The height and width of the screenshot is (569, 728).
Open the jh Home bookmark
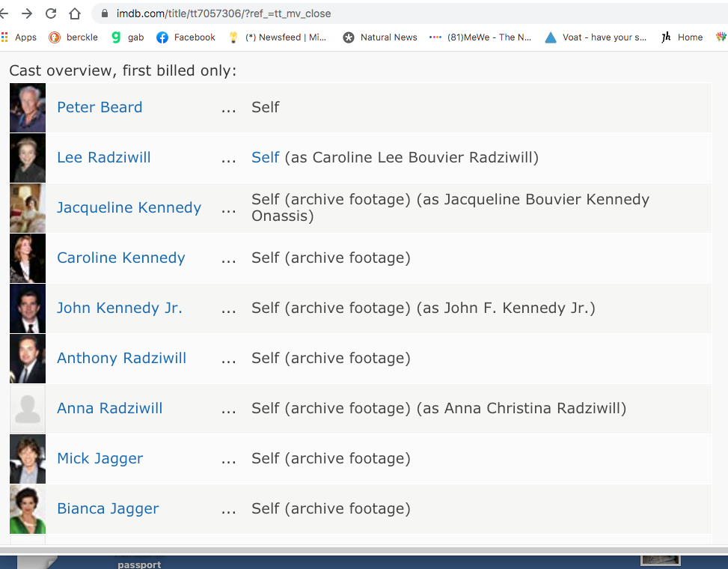(682, 37)
